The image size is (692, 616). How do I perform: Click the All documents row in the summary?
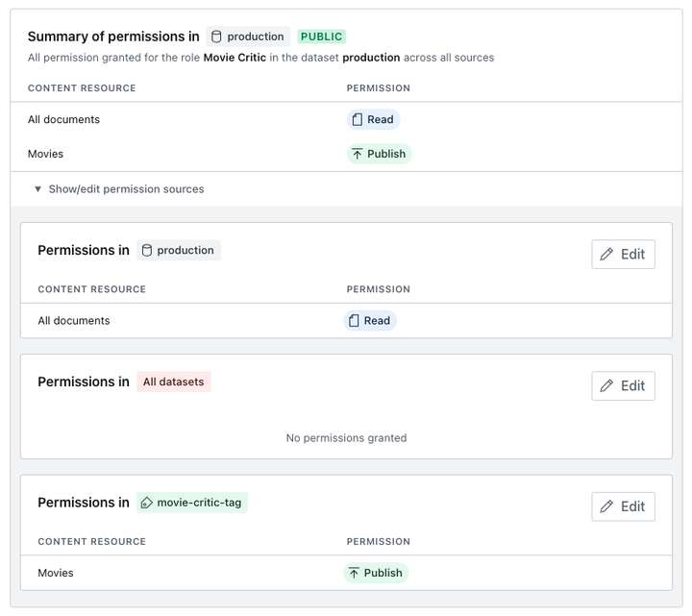63,120
